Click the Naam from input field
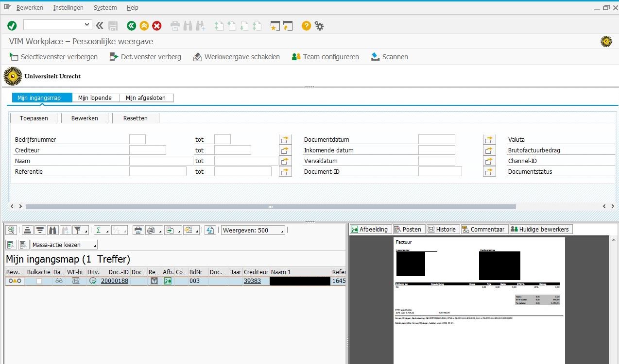 click(161, 161)
